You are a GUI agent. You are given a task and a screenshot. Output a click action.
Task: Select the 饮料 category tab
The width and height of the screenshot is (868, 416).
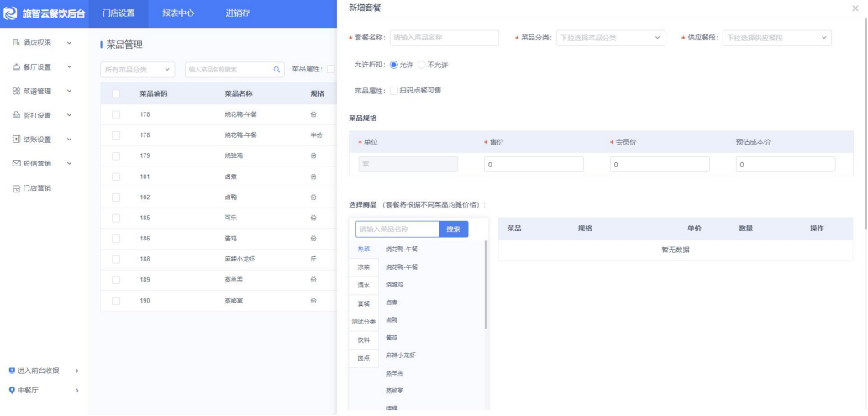(364, 340)
